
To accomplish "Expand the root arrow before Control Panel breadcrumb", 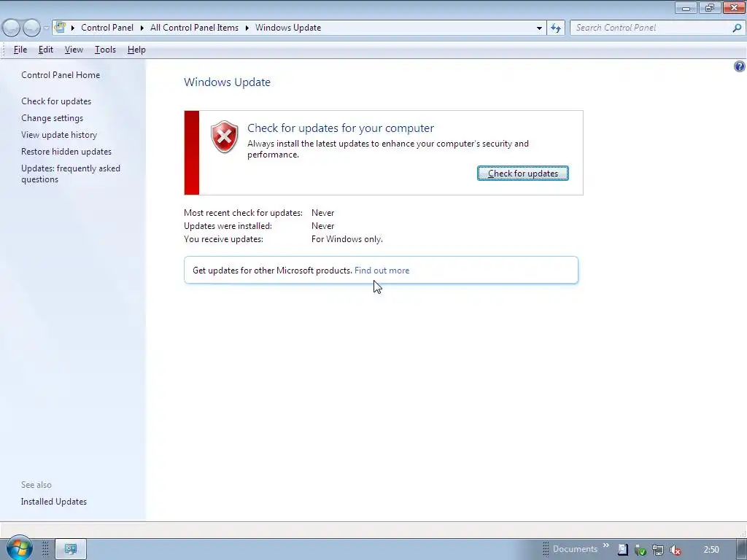I will tap(73, 28).
